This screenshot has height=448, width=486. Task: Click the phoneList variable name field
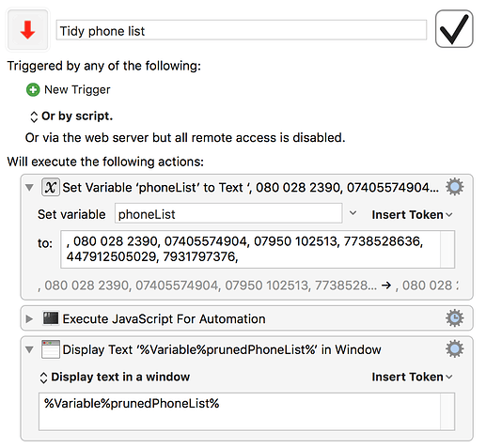pos(228,214)
